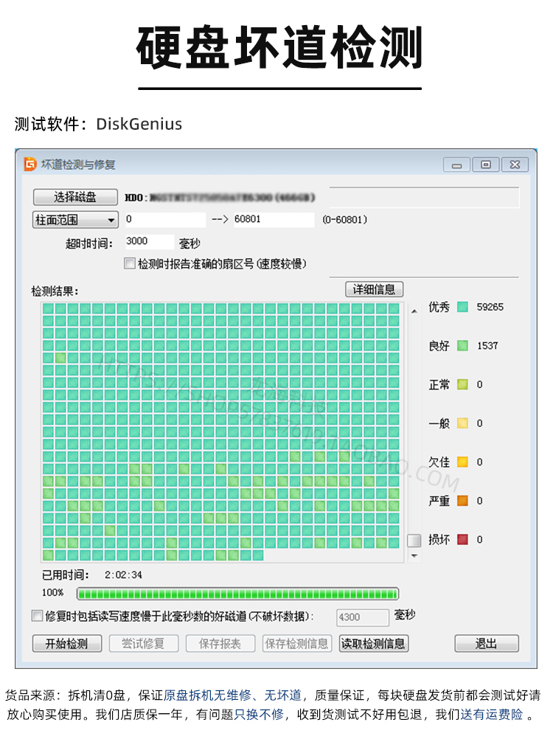Click the 退出 button

tap(487, 644)
